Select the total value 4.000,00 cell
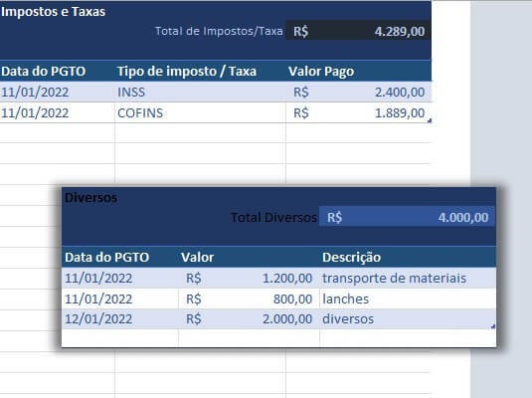The height and width of the screenshot is (398, 532). (x=407, y=217)
